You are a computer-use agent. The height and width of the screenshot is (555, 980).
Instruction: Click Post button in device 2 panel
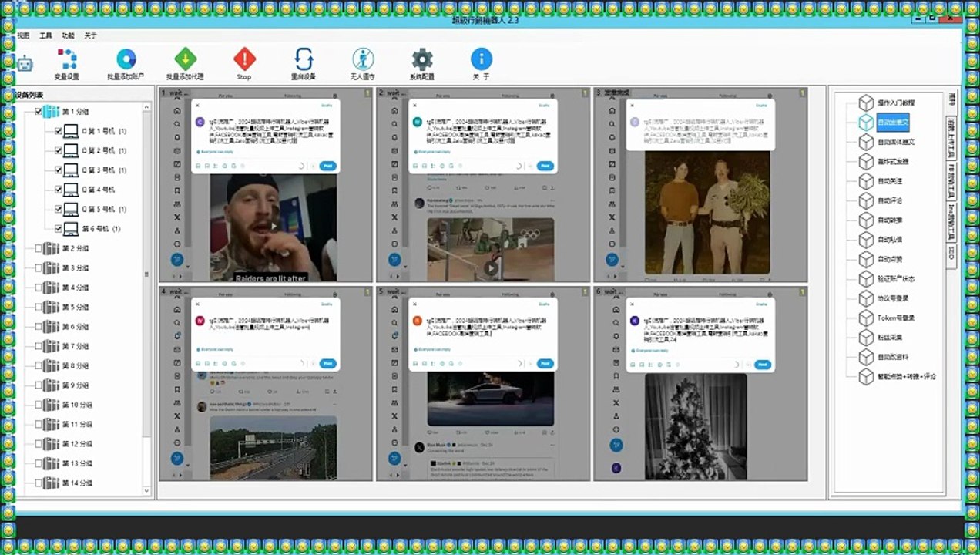[545, 166]
